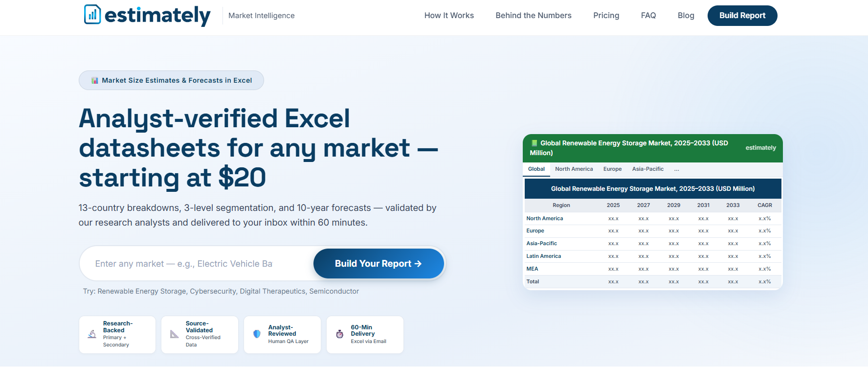Click the 2025 column header
This screenshot has width=868, height=368.
point(613,206)
